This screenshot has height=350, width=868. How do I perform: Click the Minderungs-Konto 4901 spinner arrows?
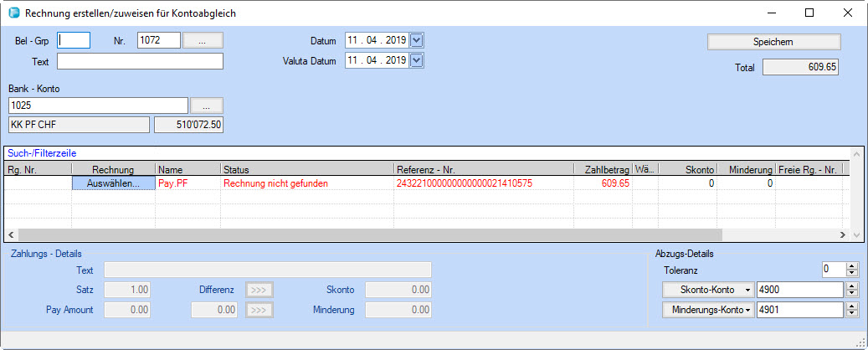point(853,310)
